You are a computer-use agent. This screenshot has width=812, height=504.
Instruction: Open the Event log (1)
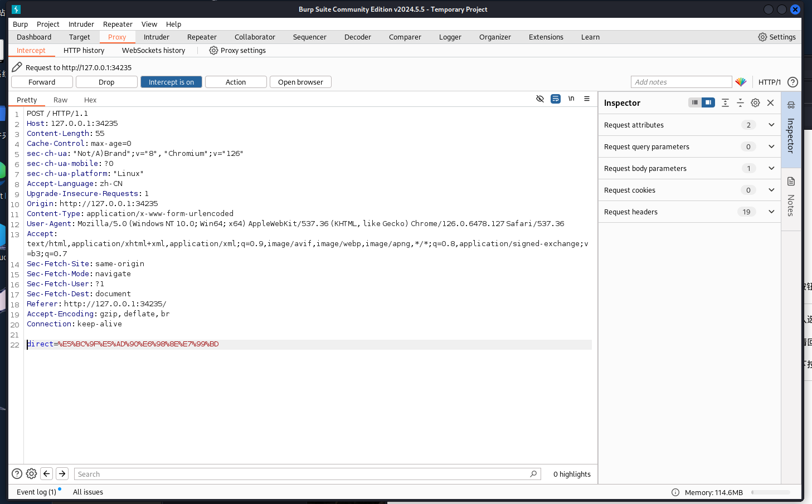coord(37,492)
